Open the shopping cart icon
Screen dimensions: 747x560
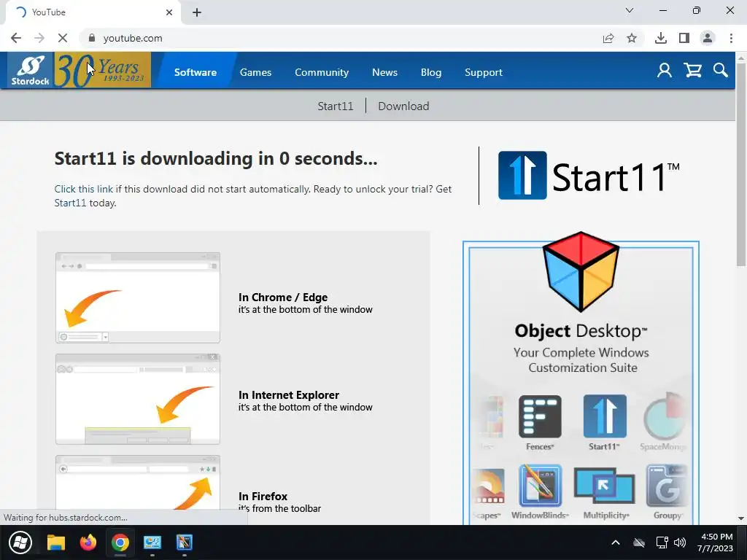[693, 71]
